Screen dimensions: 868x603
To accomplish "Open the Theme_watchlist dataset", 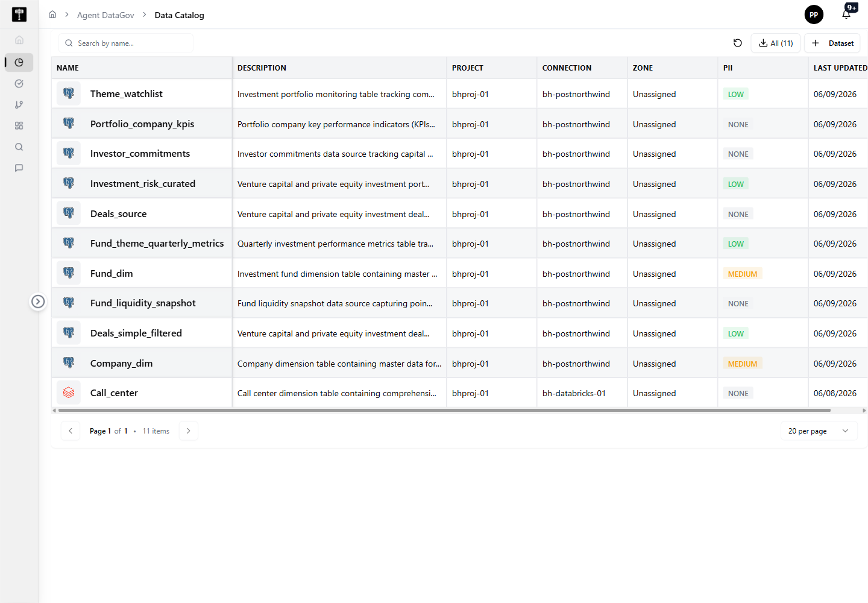I will pyautogui.click(x=126, y=93).
